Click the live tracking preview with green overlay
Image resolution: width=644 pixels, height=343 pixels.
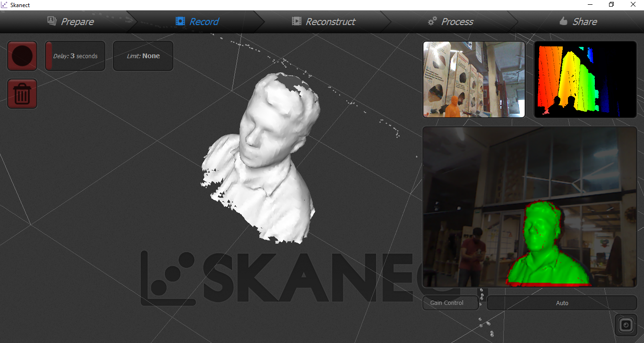click(530, 207)
